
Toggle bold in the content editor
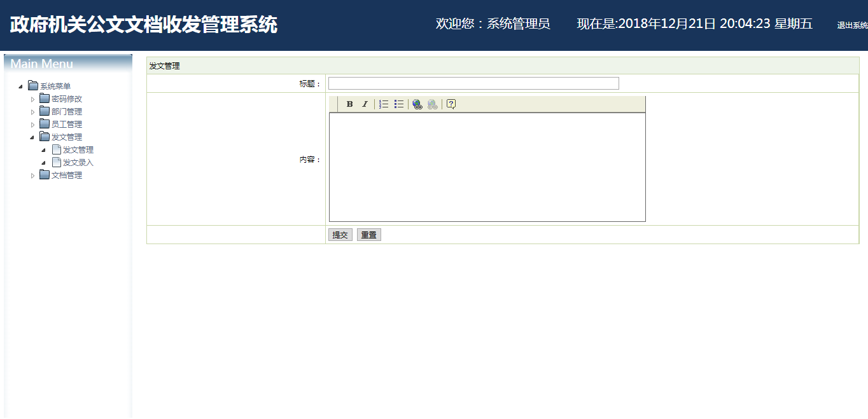pos(349,104)
